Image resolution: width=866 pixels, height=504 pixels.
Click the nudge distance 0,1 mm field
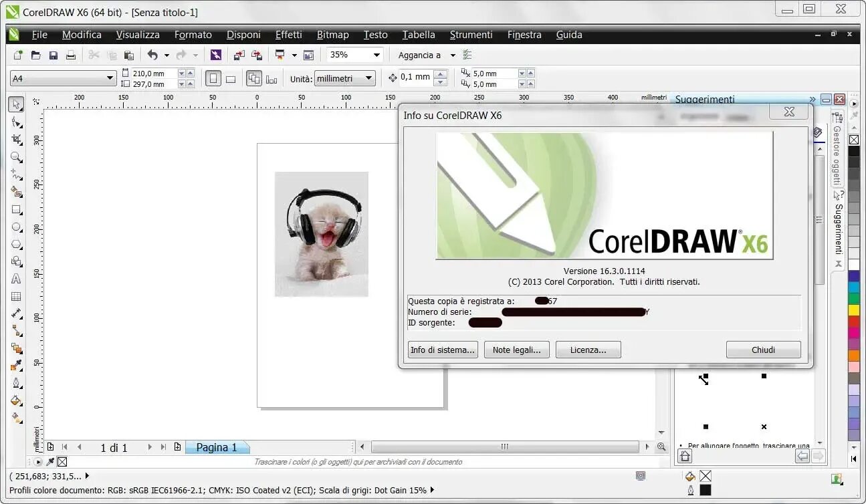[x=416, y=78]
